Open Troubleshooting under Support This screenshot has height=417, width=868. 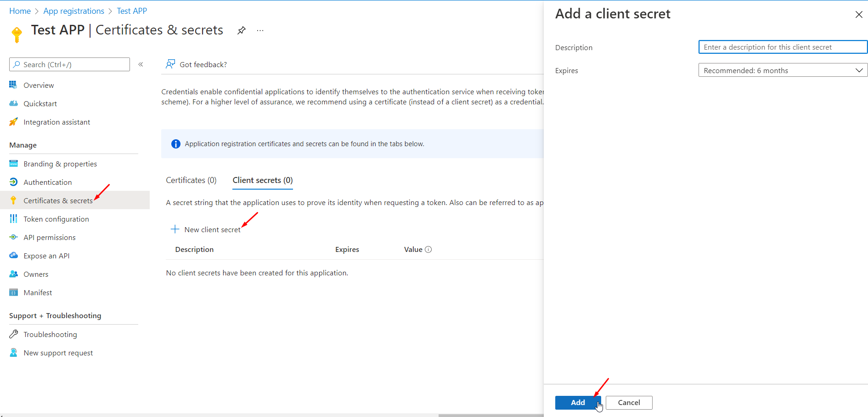click(50, 335)
